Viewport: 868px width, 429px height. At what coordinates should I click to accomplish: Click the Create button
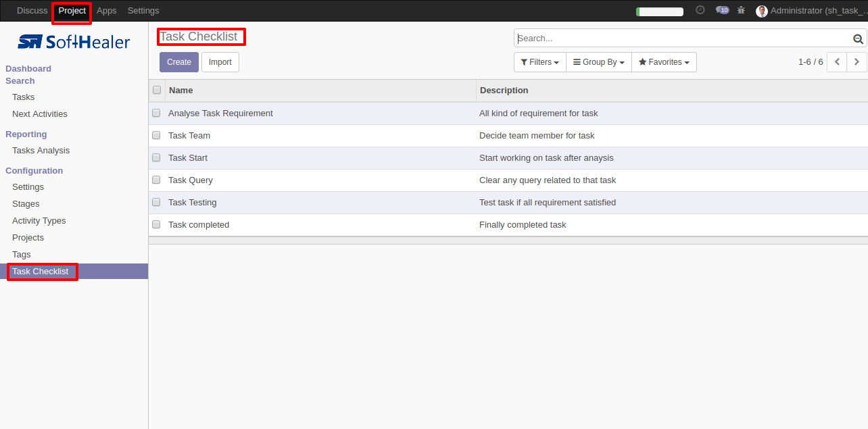179,62
